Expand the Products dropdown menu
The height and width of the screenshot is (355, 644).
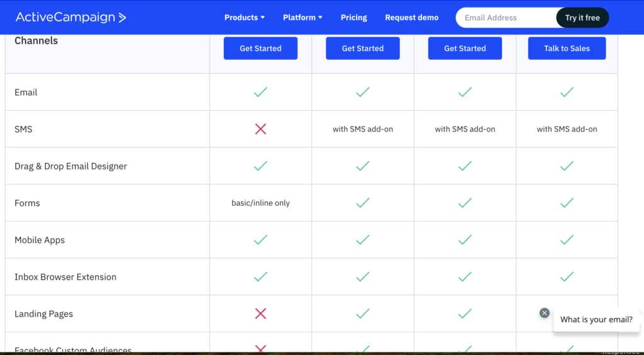244,18
